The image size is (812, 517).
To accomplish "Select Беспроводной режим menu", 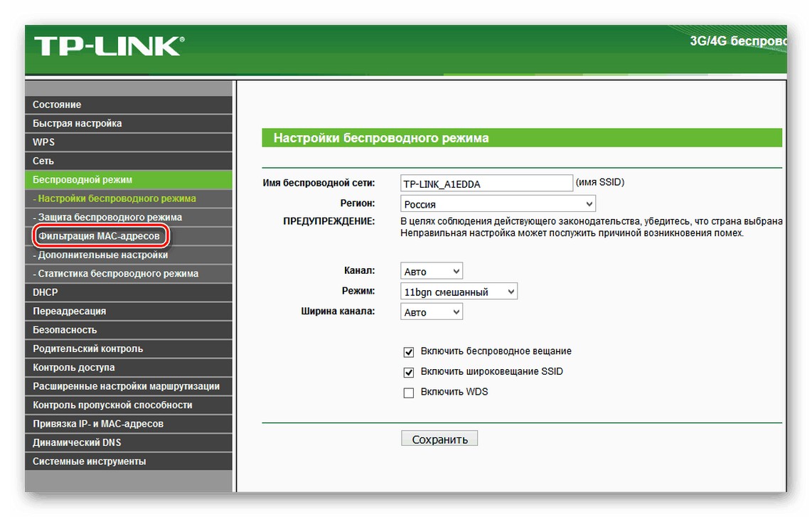I will 129,180.
